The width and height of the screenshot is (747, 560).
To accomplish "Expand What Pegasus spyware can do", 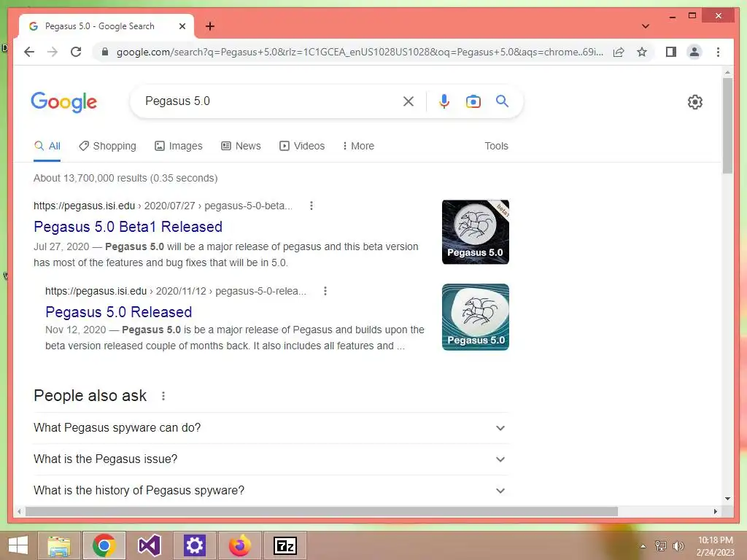I will tap(271, 427).
